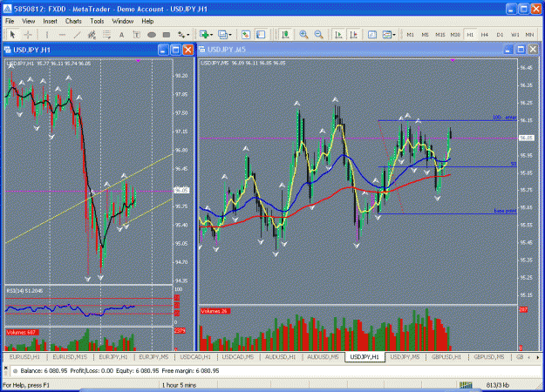Viewport: 545px width, 392px height.
Task: Open the File menu
Action: (10, 21)
